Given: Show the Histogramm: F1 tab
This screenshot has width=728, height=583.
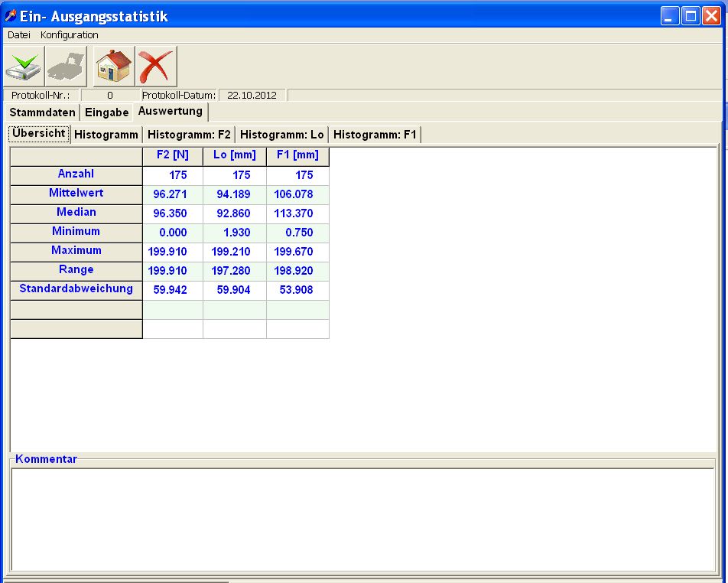Looking at the screenshot, I should (x=375, y=135).
